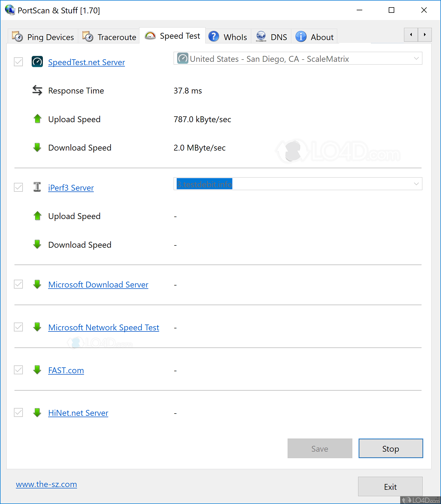
Task: Click the gauge icon inside the server dropdown
Action: (x=183, y=58)
